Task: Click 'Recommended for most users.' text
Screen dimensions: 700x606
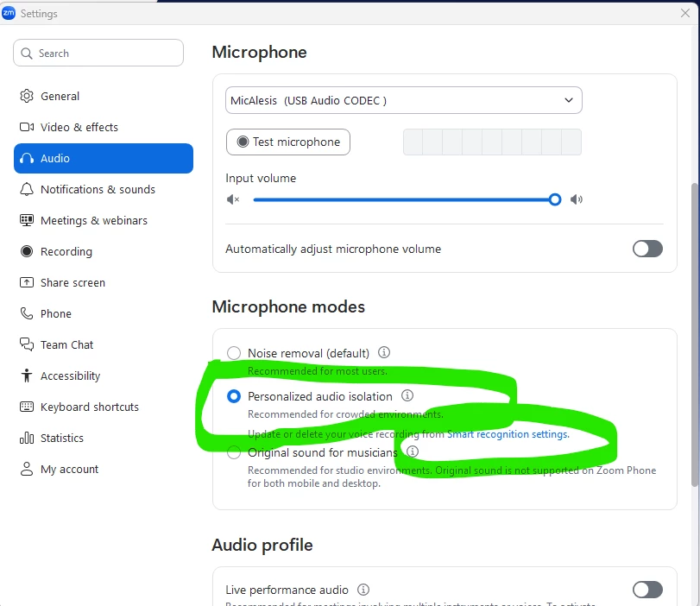Action: (x=318, y=371)
